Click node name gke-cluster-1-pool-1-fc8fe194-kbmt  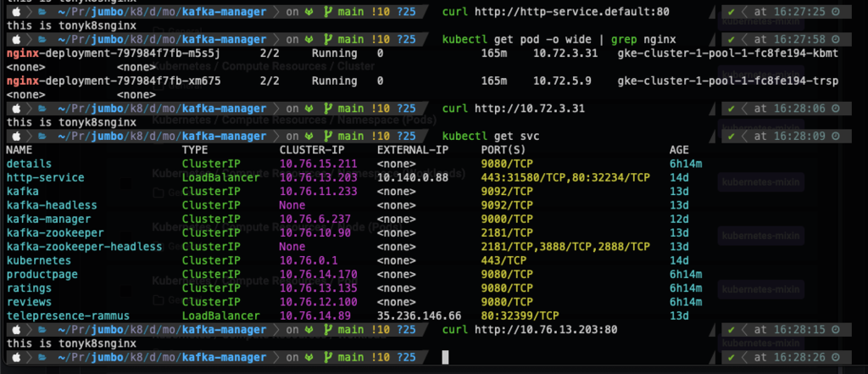pyautogui.click(x=727, y=53)
